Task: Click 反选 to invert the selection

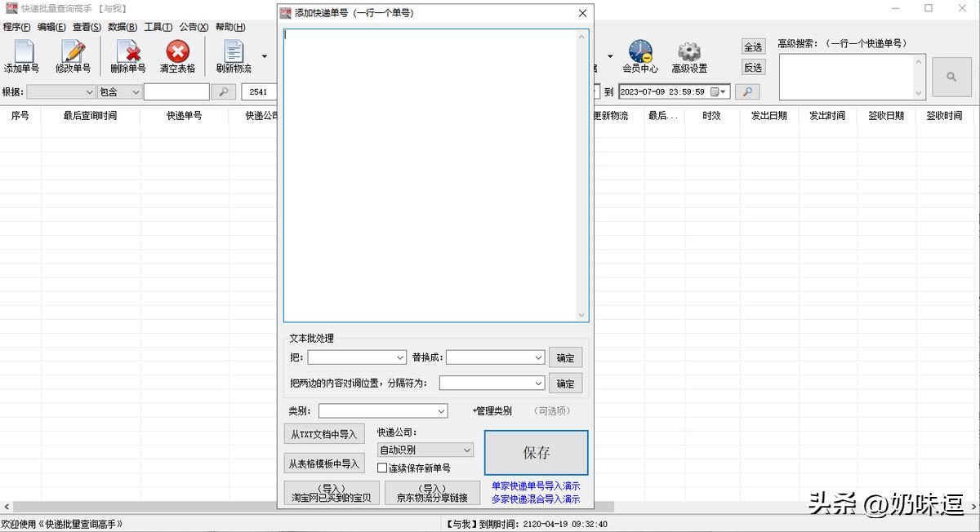Action: point(753,67)
